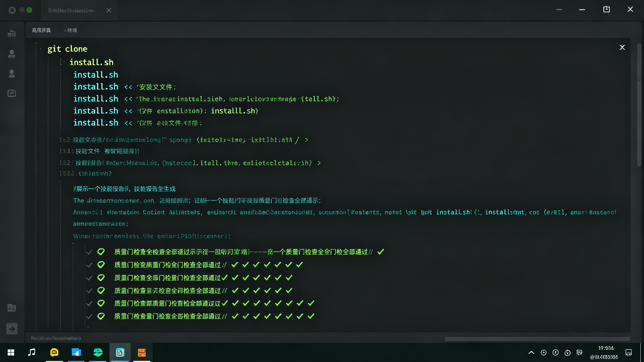Expand the arrow at end of line 122
This screenshot has height=362, width=644.
[319, 163]
